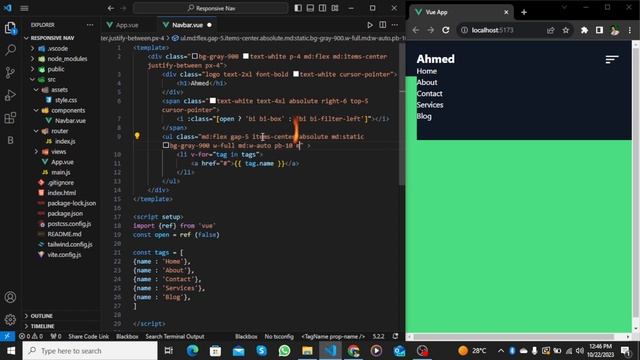The image size is (640, 360).
Task: Open Chrome extensions puzzle icon
Action: (584, 30)
